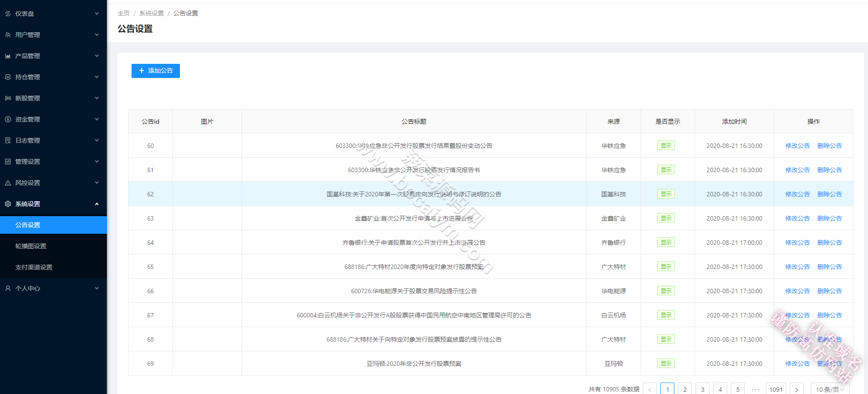Click the user icon beside 用户管理
Viewport: 868px width, 394px height.
8,35
